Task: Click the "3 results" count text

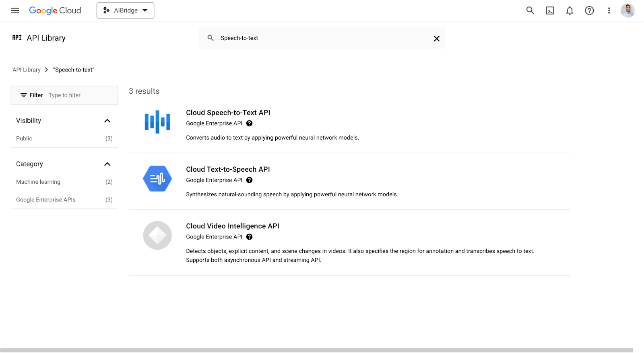Action: coord(144,91)
